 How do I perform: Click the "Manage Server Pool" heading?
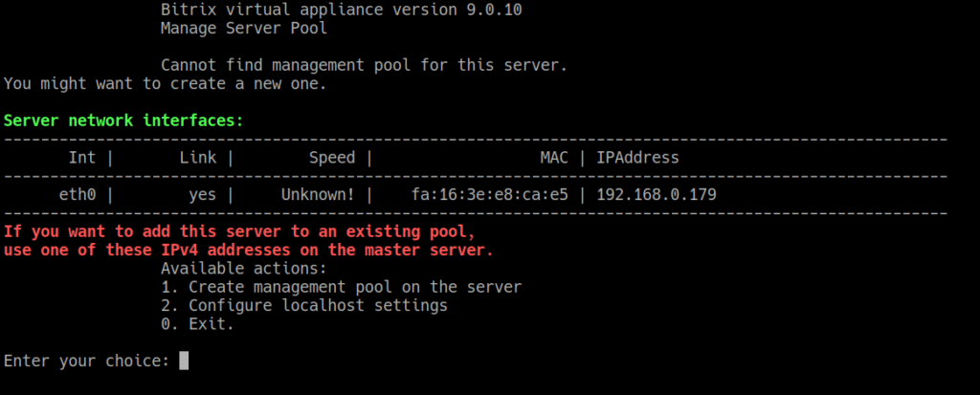tap(244, 28)
